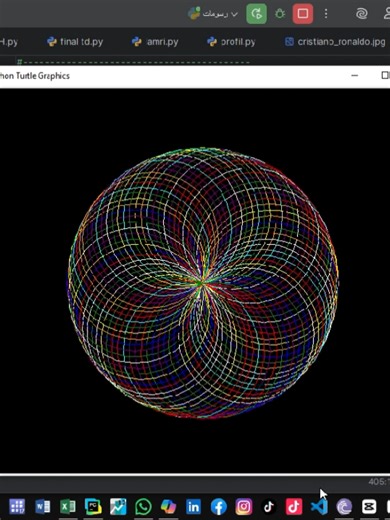
Task: Open the red TikTok icon in taskbar
Action: (x=294, y=507)
